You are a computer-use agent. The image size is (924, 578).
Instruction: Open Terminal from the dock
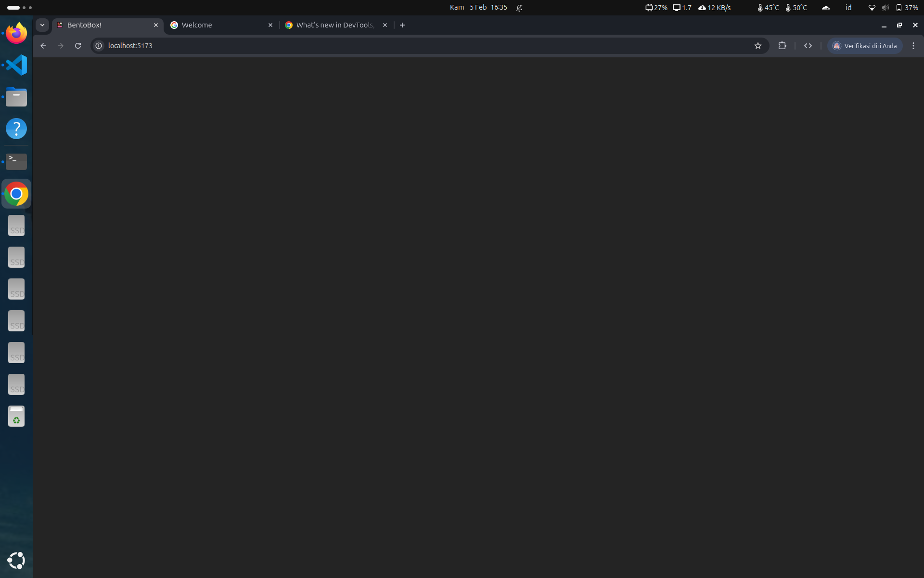pos(16,161)
